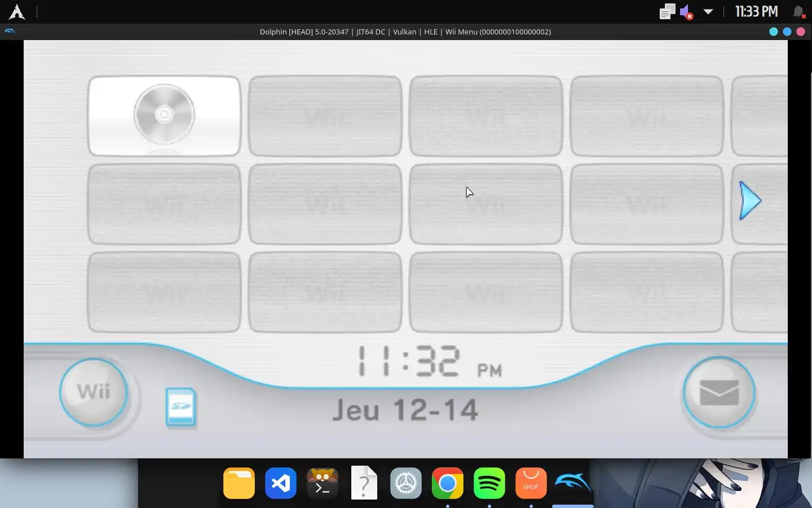Open the unknown file question-mark dock icon

coord(364,483)
